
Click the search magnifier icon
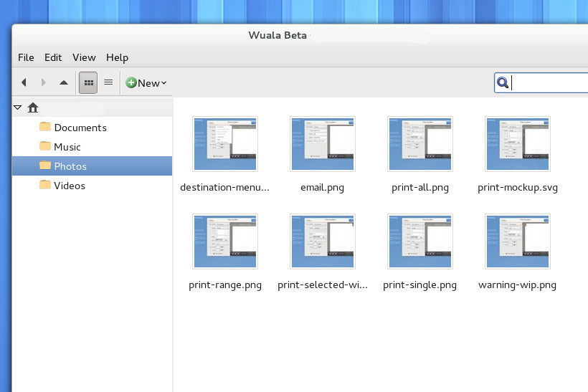pos(503,82)
